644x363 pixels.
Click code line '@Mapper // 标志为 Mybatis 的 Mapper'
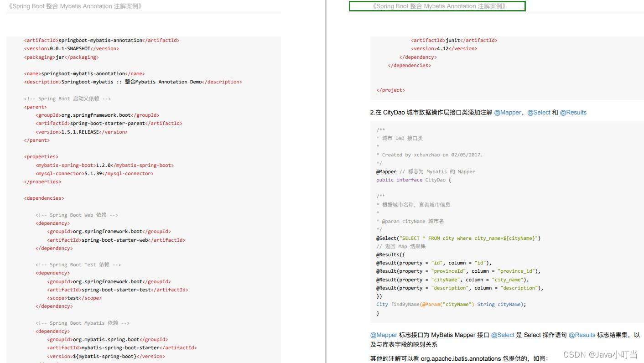pyautogui.click(x=426, y=171)
